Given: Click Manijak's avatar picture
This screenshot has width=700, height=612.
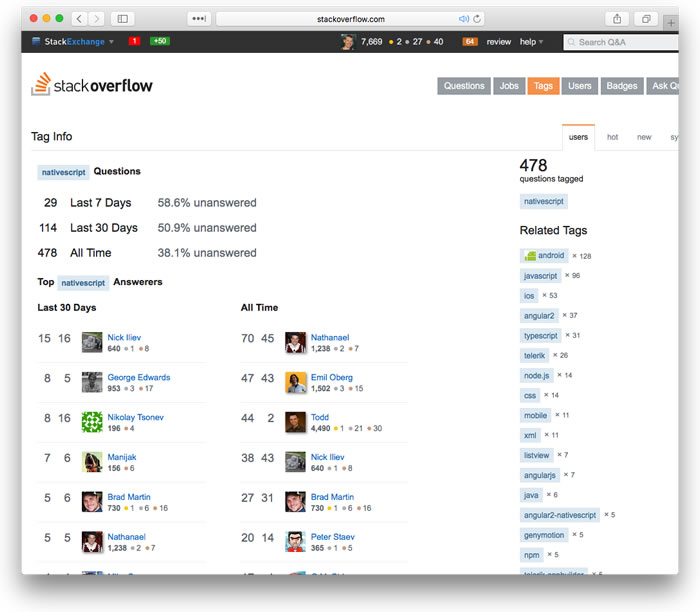Looking at the screenshot, I should click(92, 462).
